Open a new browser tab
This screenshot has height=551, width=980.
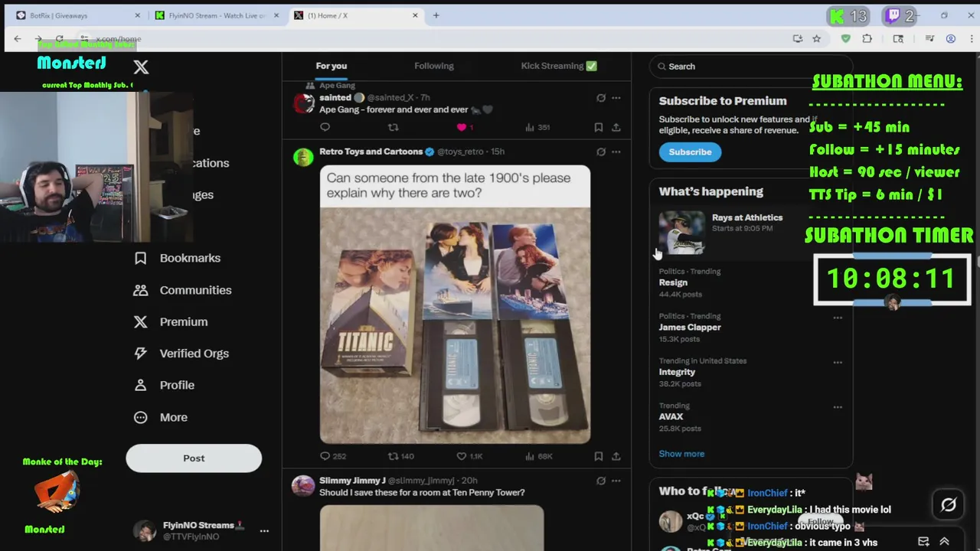(x=436, y=15)
